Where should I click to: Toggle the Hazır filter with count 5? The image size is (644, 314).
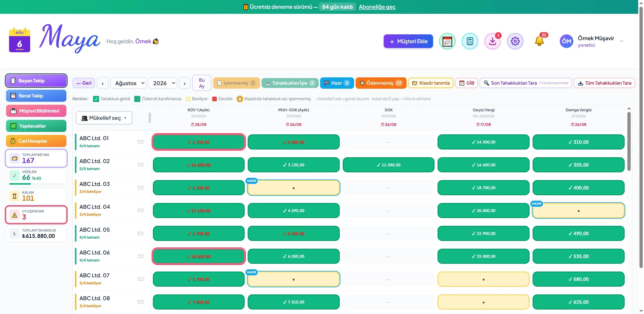coord(337,83)
